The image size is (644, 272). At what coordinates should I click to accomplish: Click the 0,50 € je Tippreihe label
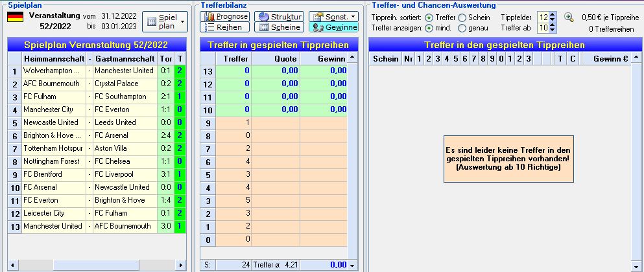coord(610,17)
